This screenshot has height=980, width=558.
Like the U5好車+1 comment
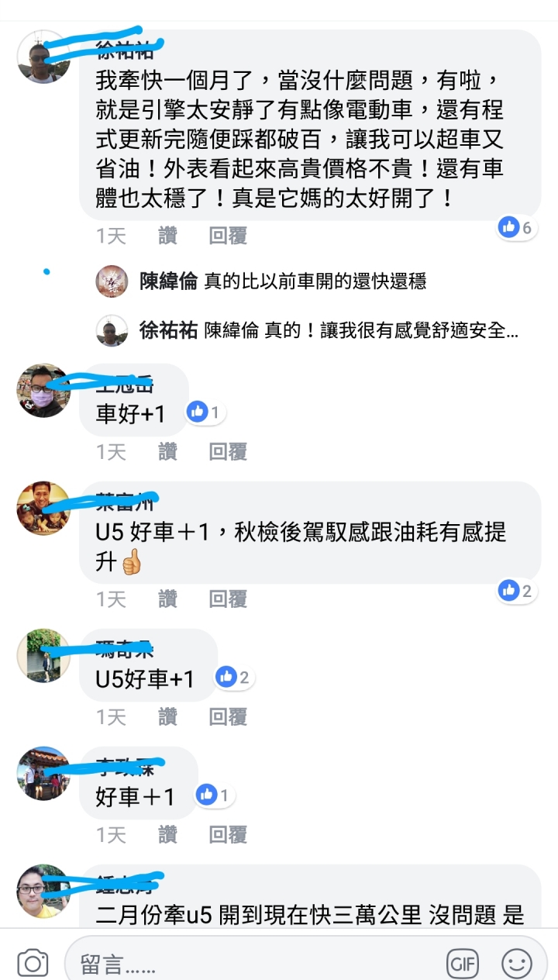tap(167, 716)
